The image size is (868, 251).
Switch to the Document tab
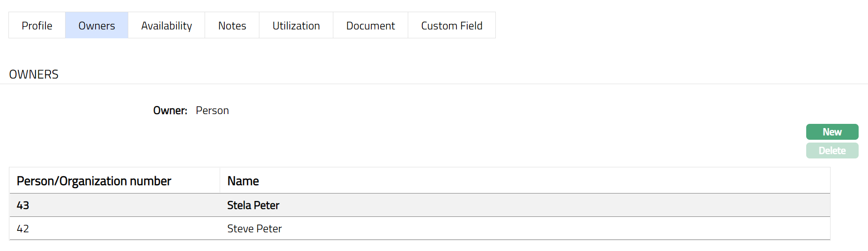tap(370, 26)
